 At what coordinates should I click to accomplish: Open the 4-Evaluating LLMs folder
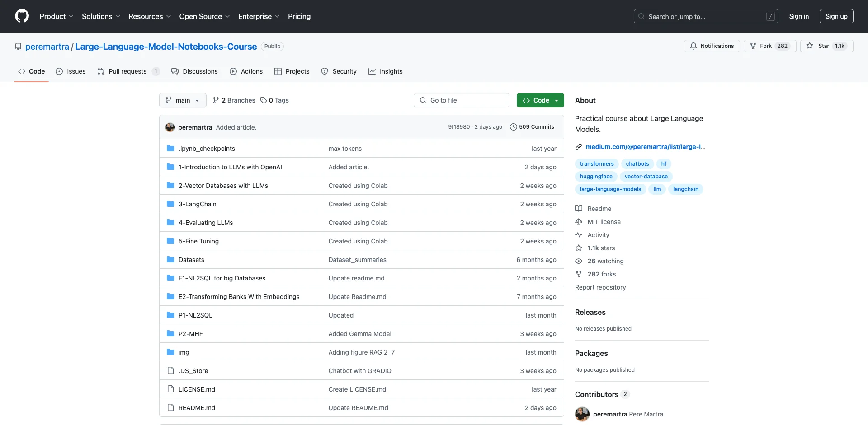[206, 223]
